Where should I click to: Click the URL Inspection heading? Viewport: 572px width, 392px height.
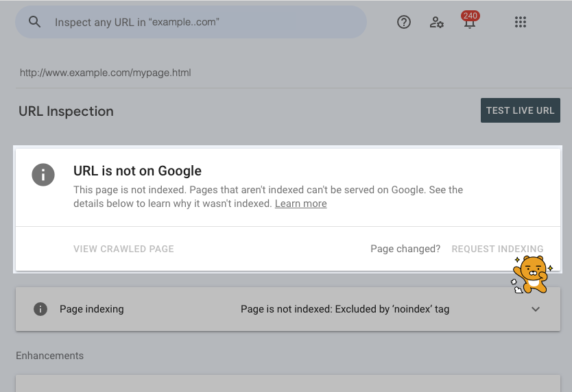(66, 111)
